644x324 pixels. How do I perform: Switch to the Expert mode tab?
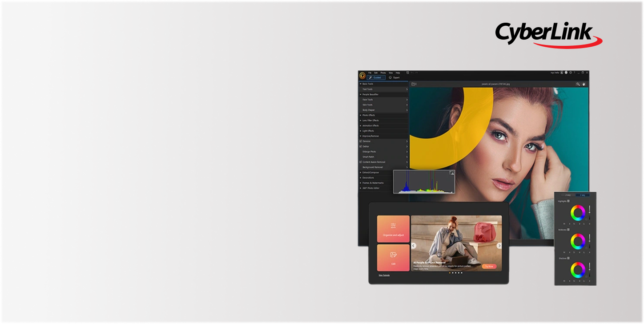pyautogui.click(x=394, y=77)
